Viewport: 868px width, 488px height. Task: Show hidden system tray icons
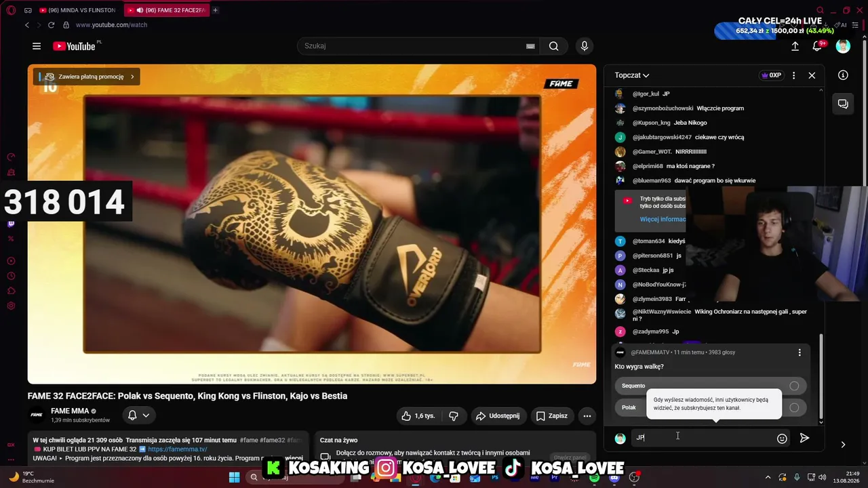coord(768,477)
